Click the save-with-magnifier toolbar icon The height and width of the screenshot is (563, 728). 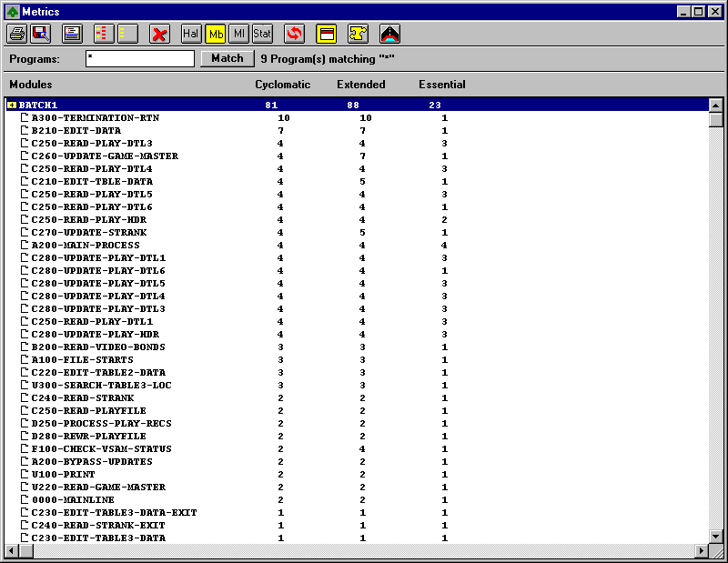click(40, 34)
